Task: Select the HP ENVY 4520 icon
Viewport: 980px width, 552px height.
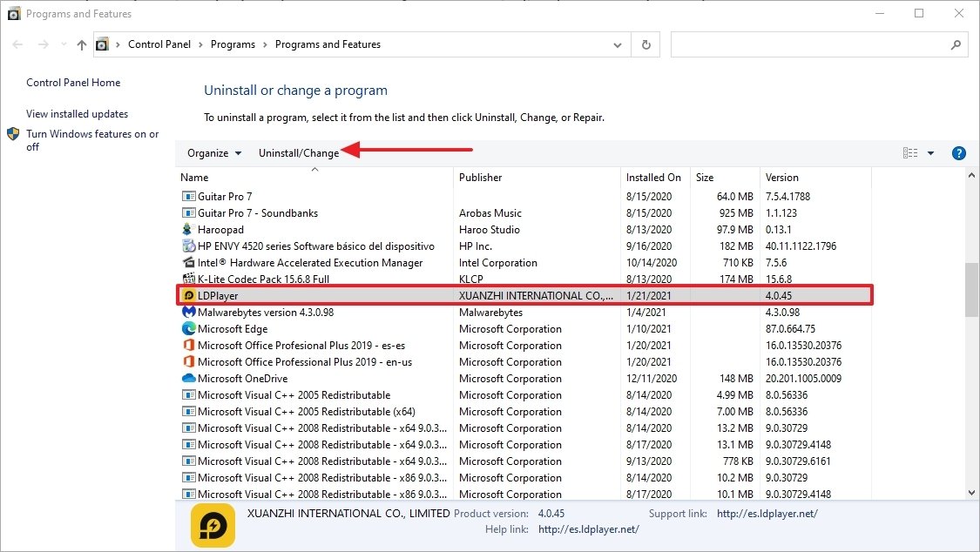Action: point(188,246)
